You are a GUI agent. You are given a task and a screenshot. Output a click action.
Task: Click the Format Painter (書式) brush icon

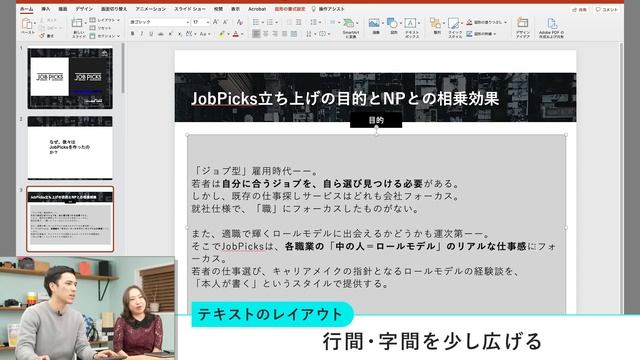[42, 36]
